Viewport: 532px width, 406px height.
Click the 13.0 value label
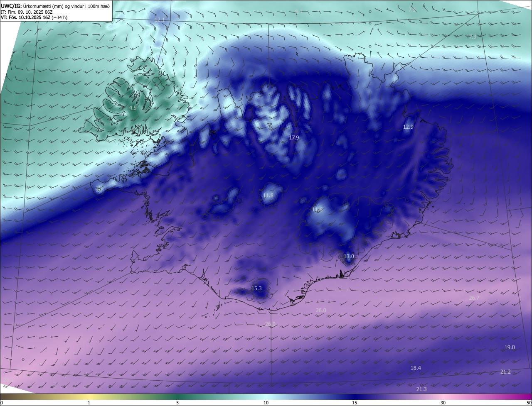tap(349, 256)
